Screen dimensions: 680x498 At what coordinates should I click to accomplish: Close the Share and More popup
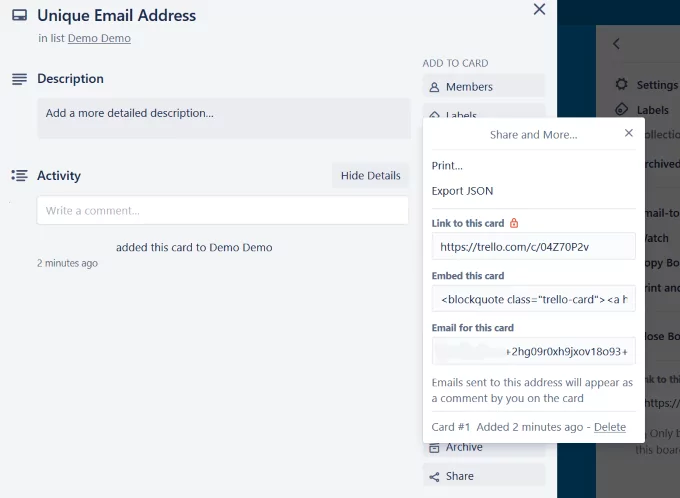click(628, 133)
